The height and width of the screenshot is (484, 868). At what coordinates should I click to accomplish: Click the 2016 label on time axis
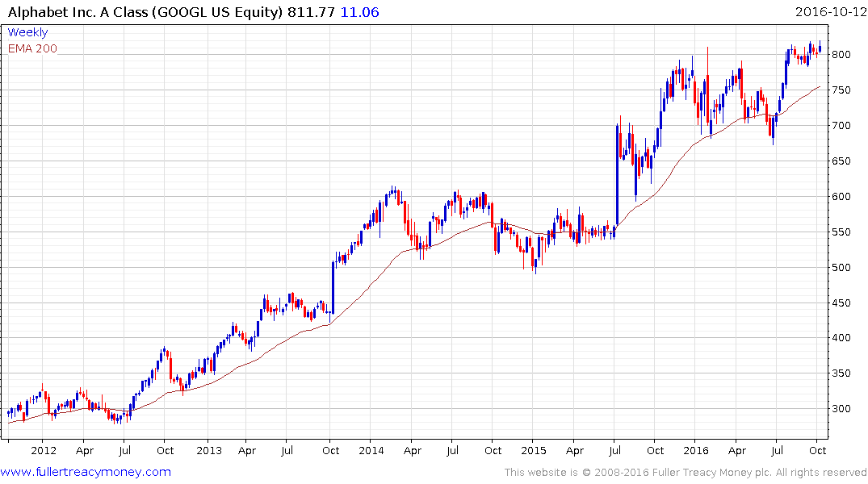coord(696,450)
